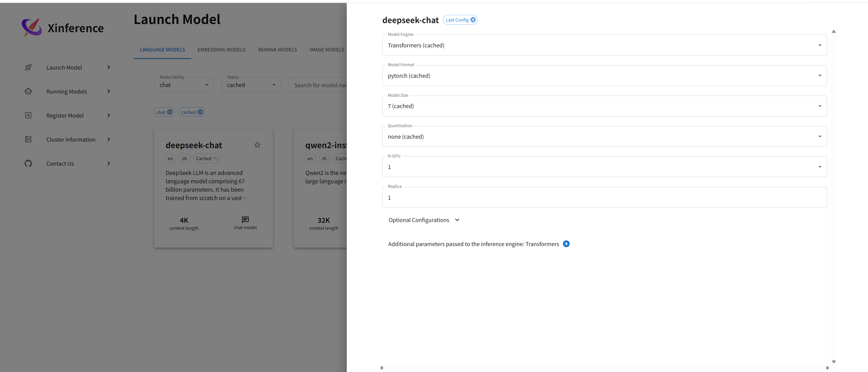The image size is (868, 372).
Task: Expand the Register Model sidebar chevron
Action: point(108,115)
